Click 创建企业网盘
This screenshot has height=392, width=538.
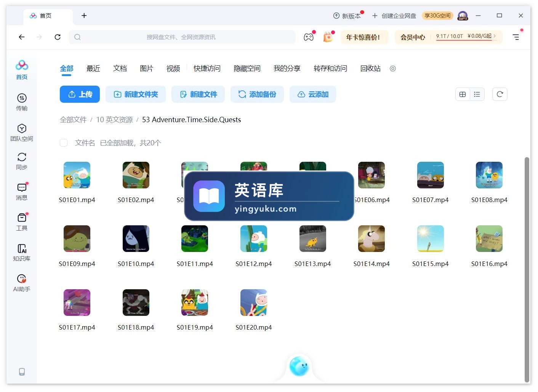[394, 16]
